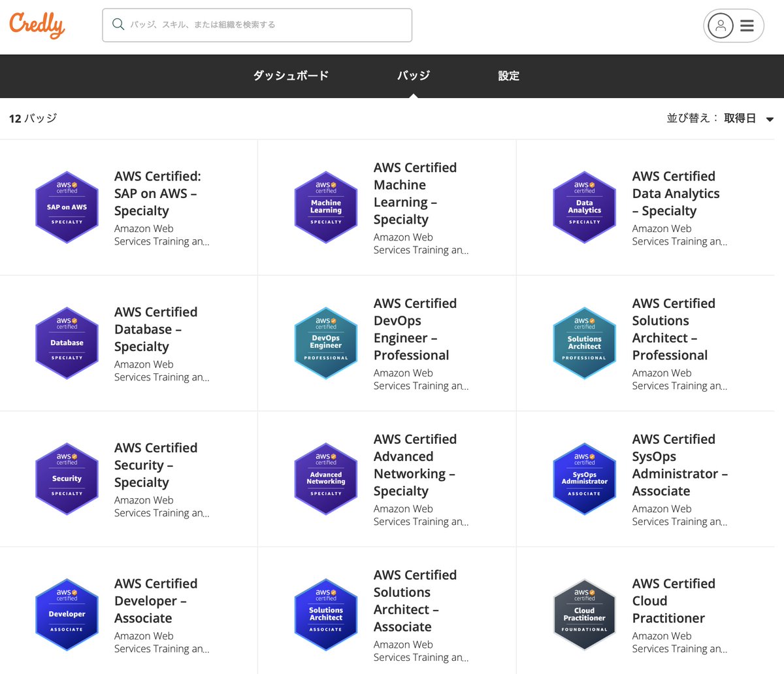Open AWS Certified Developer – Associate title
Image resolution: width=784 pixels, height=674 pixels.
click(x=156, y=601)
